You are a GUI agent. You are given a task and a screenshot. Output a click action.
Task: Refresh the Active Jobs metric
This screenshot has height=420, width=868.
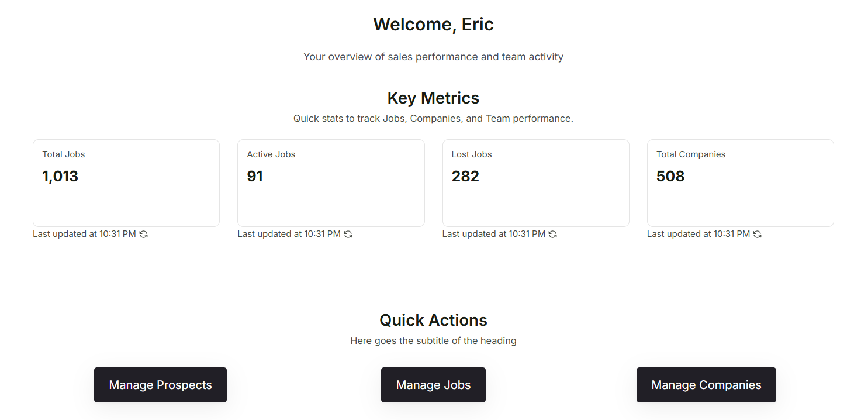coord(348,234)
